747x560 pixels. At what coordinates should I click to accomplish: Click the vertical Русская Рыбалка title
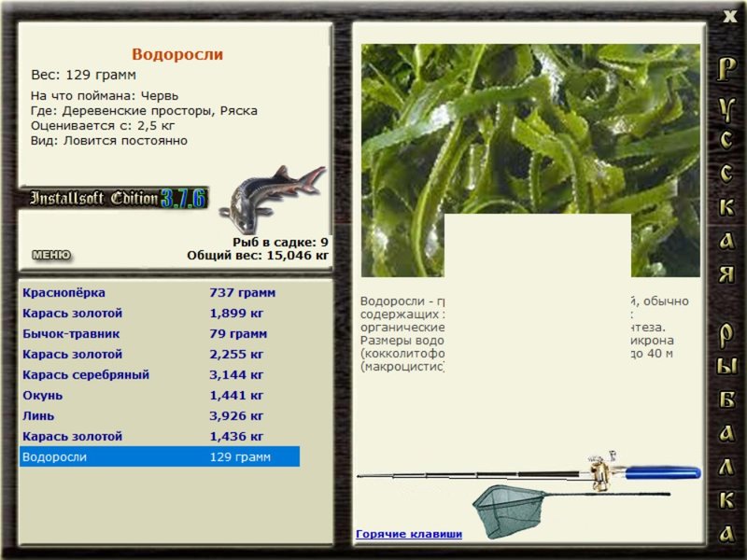726,300
